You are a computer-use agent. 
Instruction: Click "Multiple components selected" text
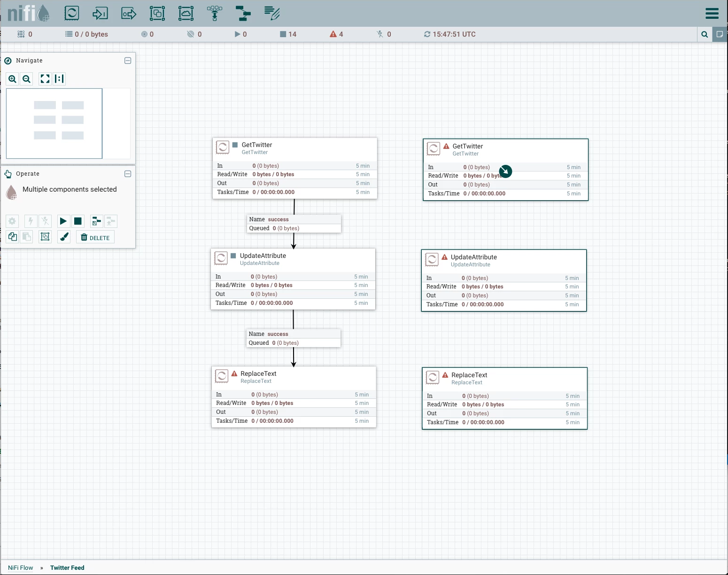[x=70, y=189]
